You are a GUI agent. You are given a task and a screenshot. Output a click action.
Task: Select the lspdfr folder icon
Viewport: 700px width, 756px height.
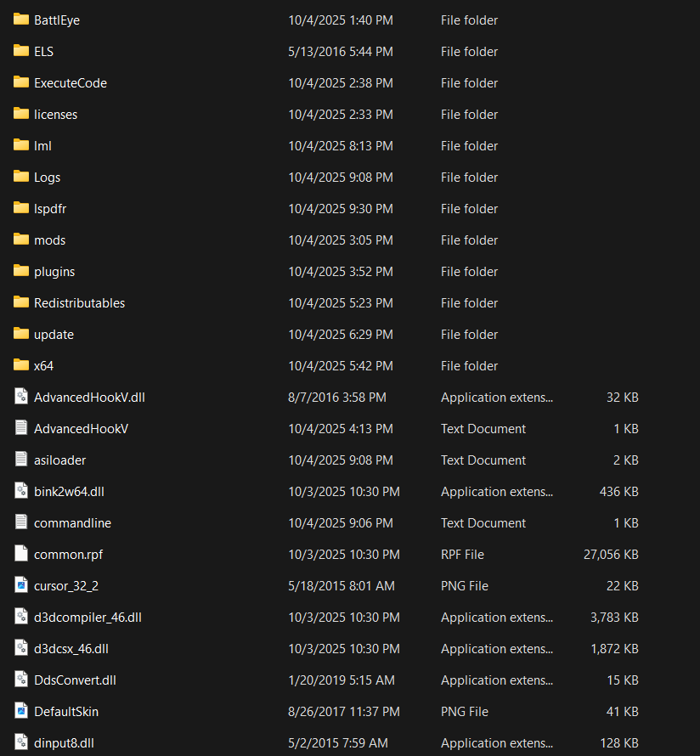[20, 208]
